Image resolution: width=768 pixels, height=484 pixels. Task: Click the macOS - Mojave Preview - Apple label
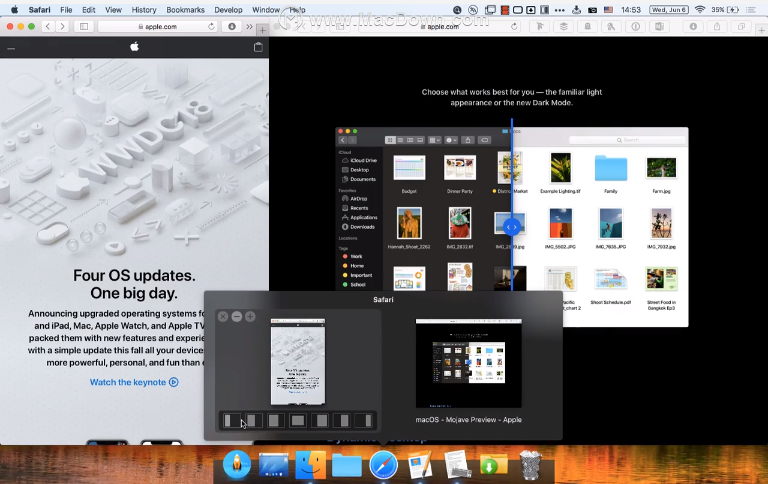tap(468, 420)
